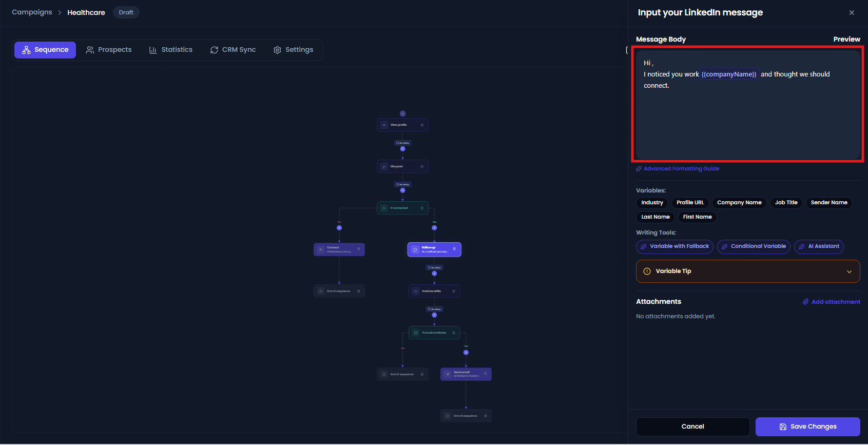Click the Like post thumbs-up icon
Viewport: 868px width, 445px height.
(384, 166)
